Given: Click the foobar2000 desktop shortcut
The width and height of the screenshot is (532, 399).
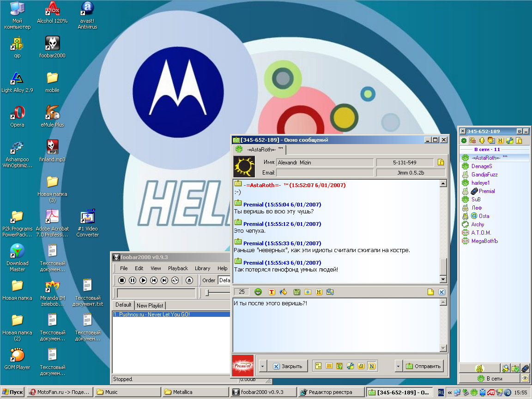Looking at the screenshot, I should click(x=52, y=47).
